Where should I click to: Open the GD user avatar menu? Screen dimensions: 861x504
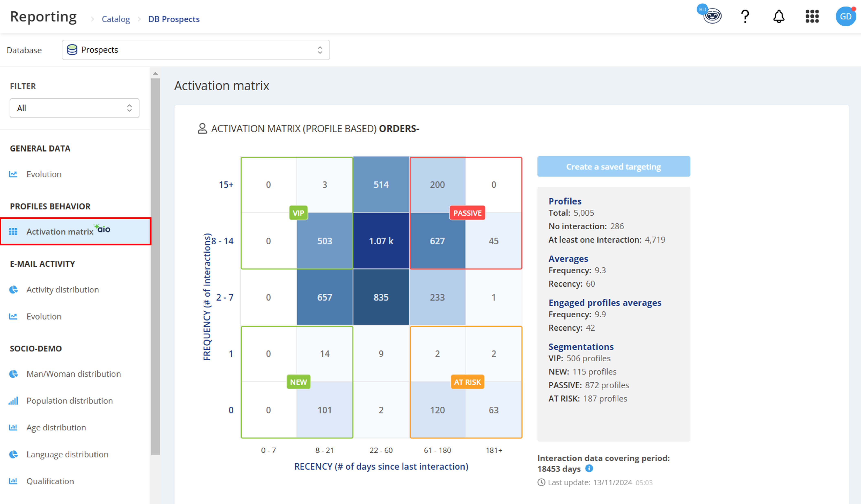tap(845, 16)
